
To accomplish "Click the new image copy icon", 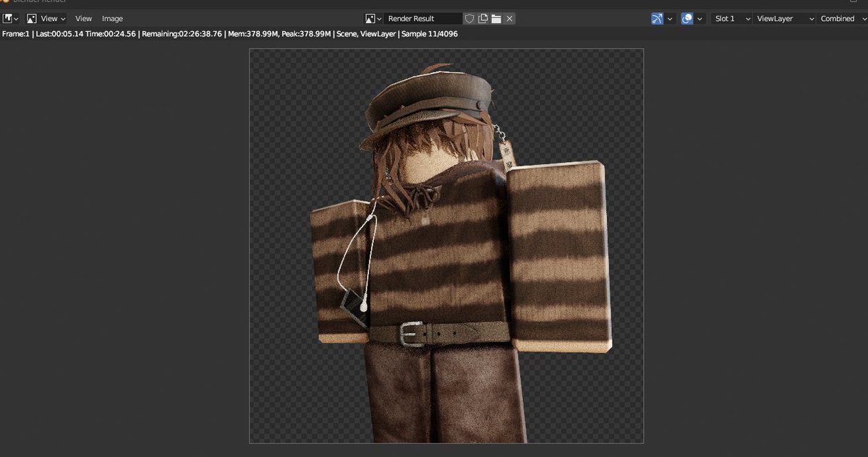I will click(482, 19).
